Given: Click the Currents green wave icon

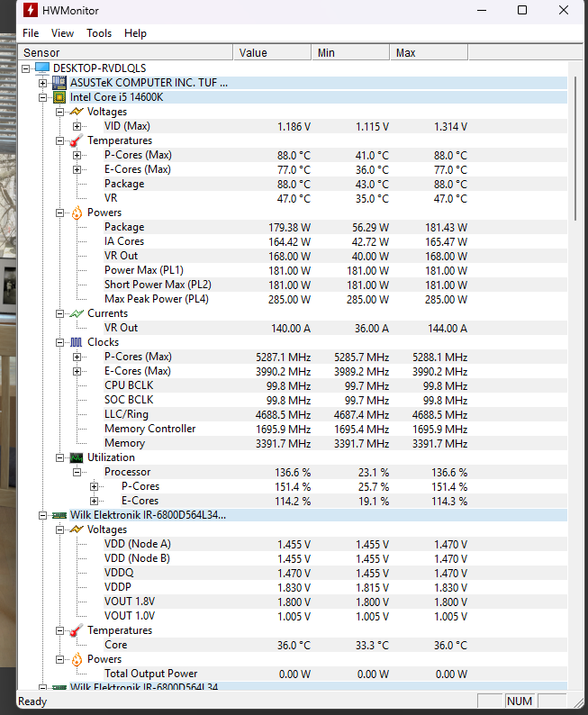Looking at the screenshot, I should tap(77, 313).
